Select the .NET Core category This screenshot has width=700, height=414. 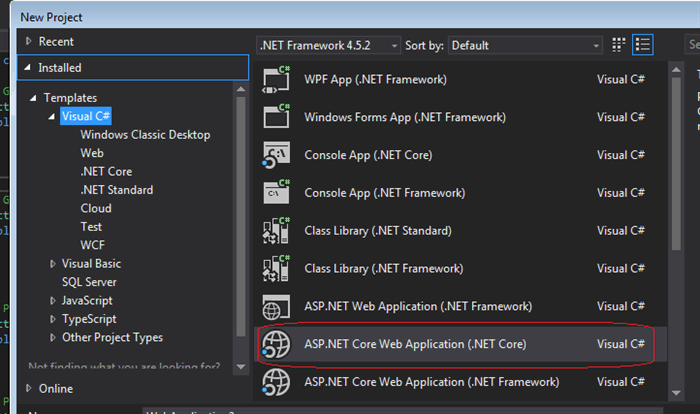106,171
